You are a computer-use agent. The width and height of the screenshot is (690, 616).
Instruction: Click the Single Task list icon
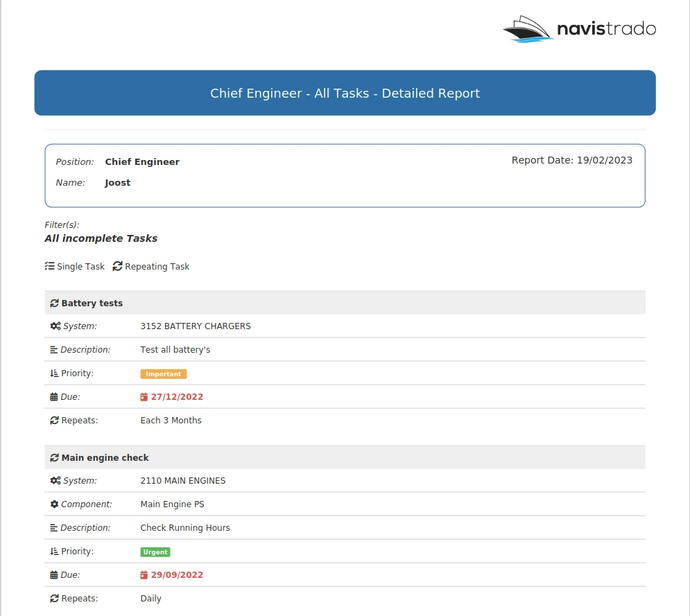point(49,266)
